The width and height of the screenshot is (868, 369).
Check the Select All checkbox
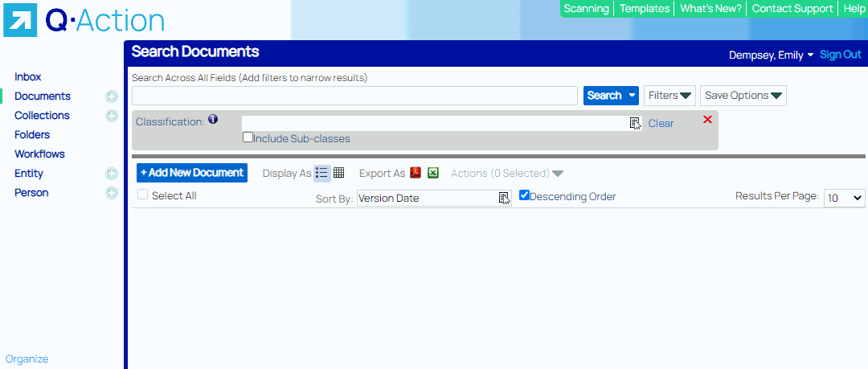142,195
